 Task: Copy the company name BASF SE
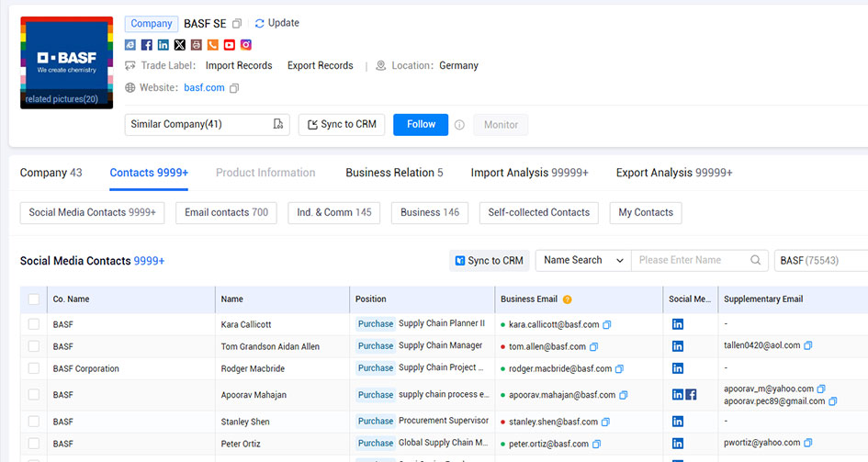237,23
